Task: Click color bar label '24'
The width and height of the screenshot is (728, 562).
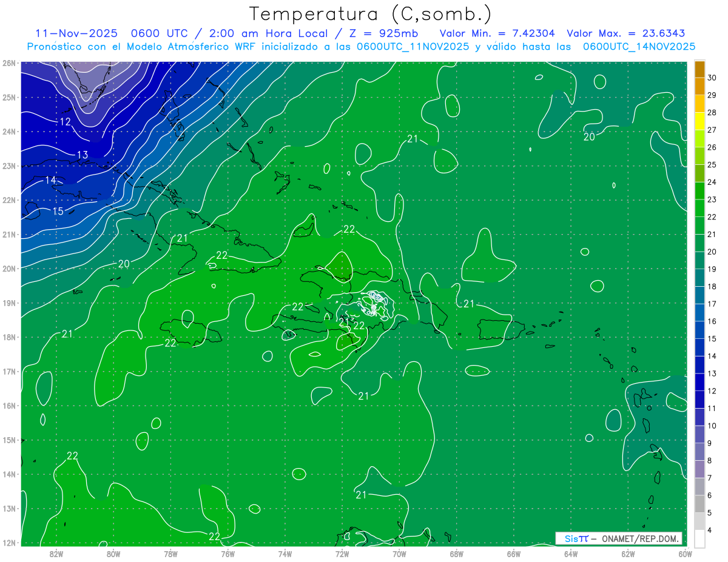Action: coord(712,182)
